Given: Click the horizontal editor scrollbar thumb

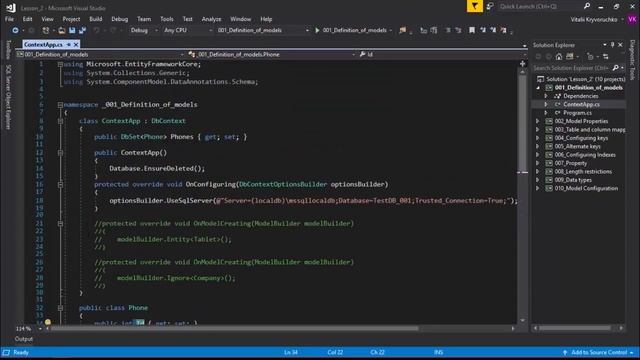Looking at the screenshot, I should [x=235, y=329].
